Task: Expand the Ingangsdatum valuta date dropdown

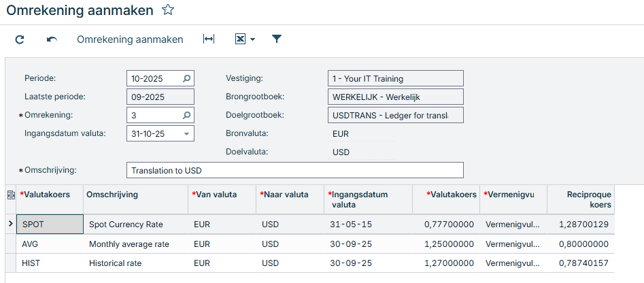Action: tap(186, 134)
